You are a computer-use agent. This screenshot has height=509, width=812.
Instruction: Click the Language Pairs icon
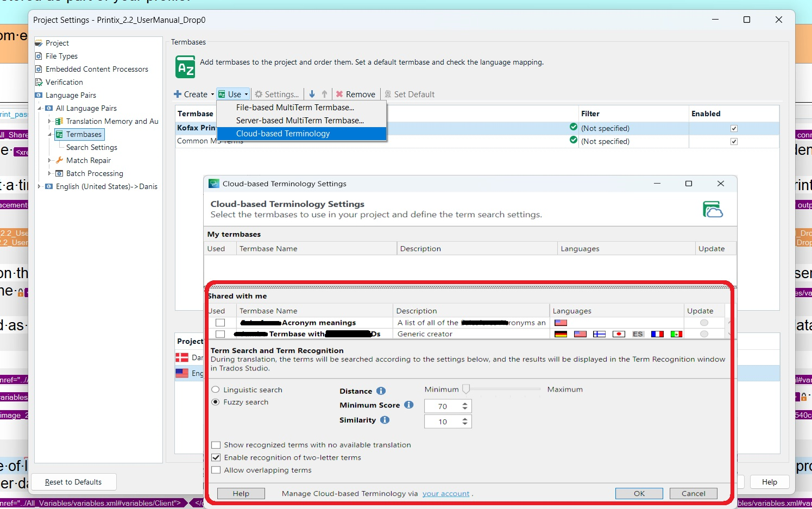(39, 95)
